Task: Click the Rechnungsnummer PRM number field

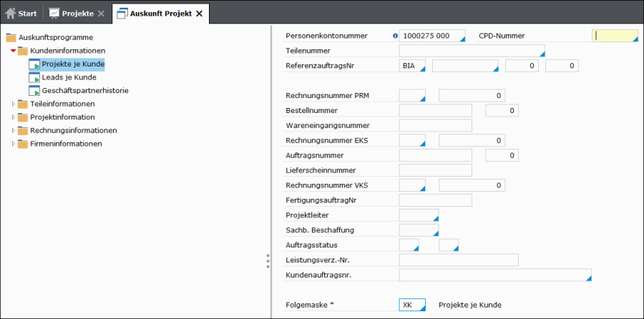Action: 472,95
